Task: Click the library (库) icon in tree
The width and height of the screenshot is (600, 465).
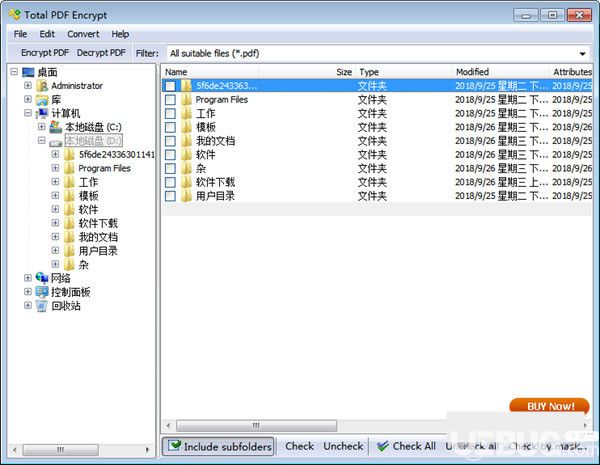Action: [x=42, y=100]
